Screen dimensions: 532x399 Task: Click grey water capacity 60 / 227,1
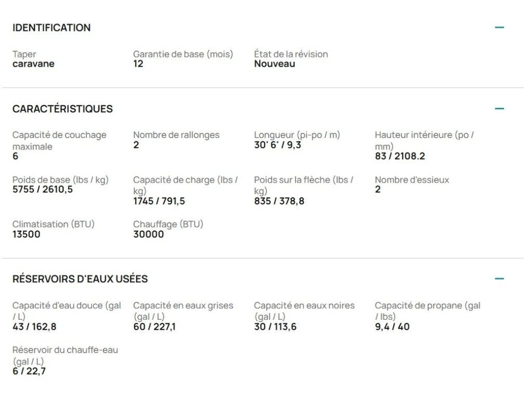pos(154,327)
